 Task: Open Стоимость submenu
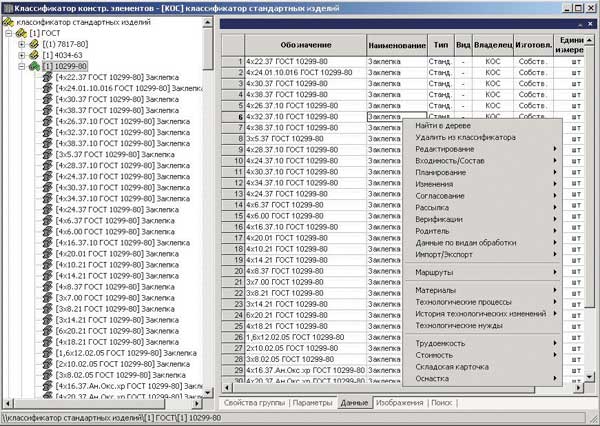pos(483,355)
